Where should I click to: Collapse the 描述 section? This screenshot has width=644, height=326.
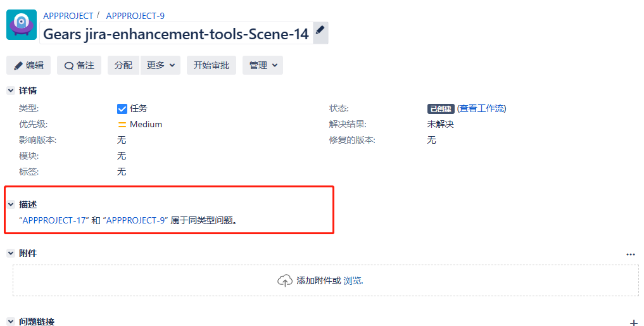(11, 204)
